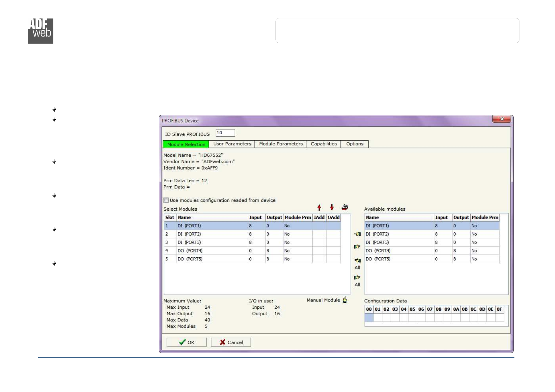Click the highlighted 00 Configuration Data cell

coord(369,318)
